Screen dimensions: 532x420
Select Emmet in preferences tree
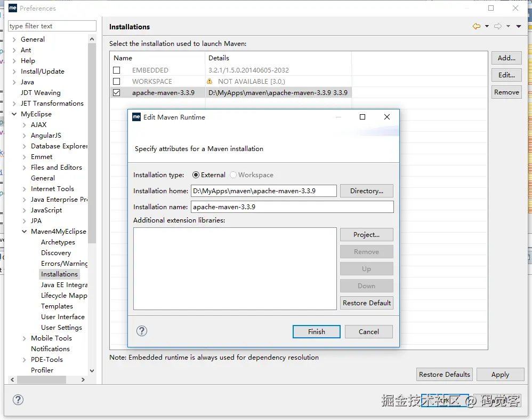click(x=42, y=157)
